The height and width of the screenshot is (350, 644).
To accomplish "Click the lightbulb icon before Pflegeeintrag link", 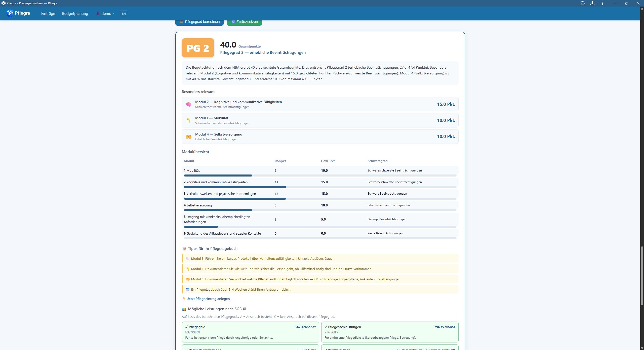I will coord(184,299).
